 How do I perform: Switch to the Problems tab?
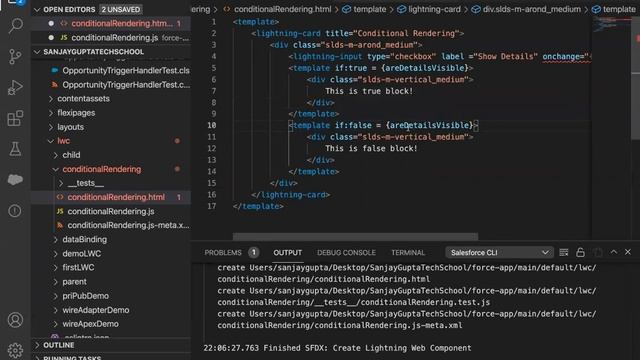(x=223, y=253)
